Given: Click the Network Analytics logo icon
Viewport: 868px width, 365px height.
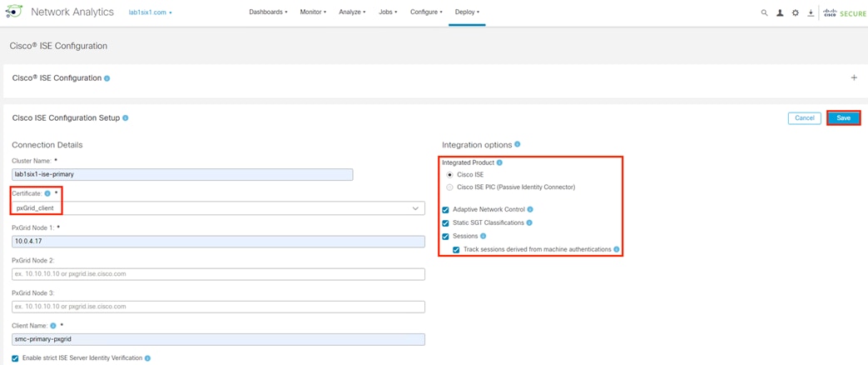Looking at the screenshot, I should (13, 12).
